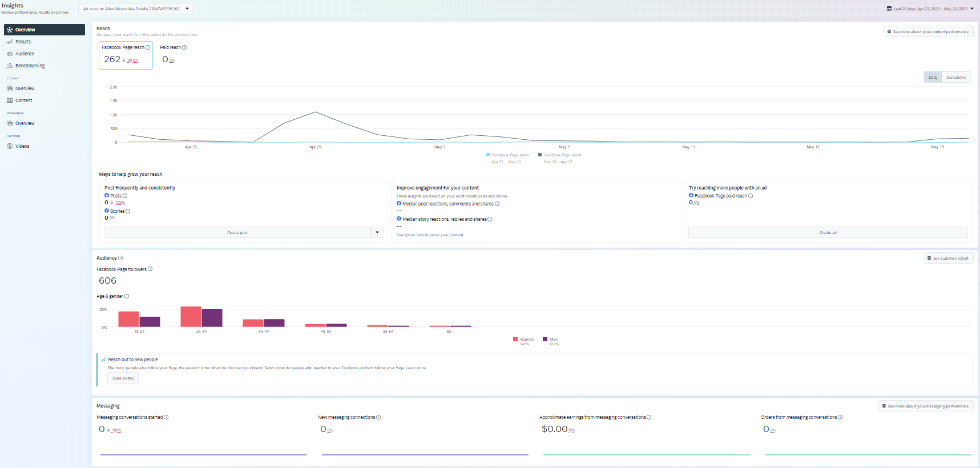Click the Mar 26 - Apr 22 legend swatch
The width and height of the screenshot is (980, 468).
tap(540, 155)
